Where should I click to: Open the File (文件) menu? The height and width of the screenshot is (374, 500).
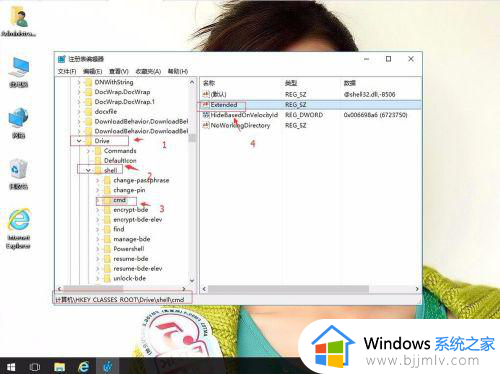[x=67, y=71]
